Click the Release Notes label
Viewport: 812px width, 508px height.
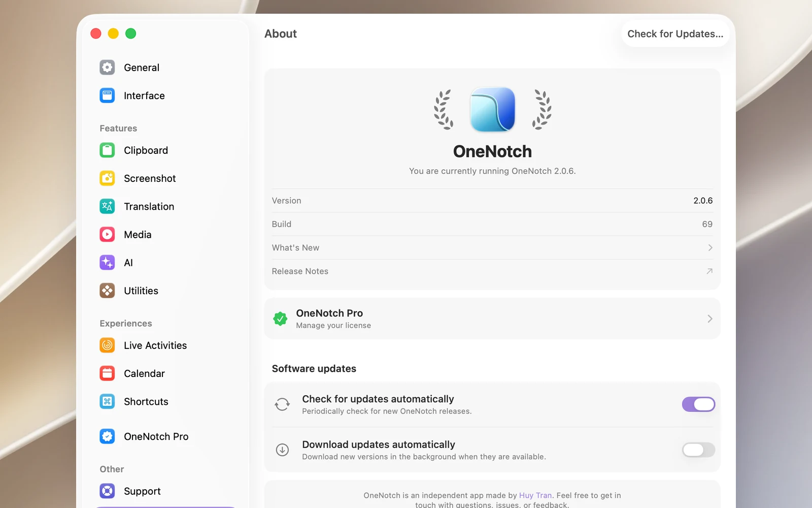pyautogui.click(x=300, y=271)
